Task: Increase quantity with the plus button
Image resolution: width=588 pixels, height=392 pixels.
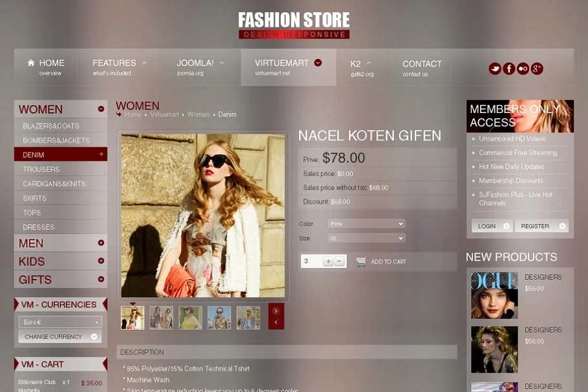Action: coord(328,262)
